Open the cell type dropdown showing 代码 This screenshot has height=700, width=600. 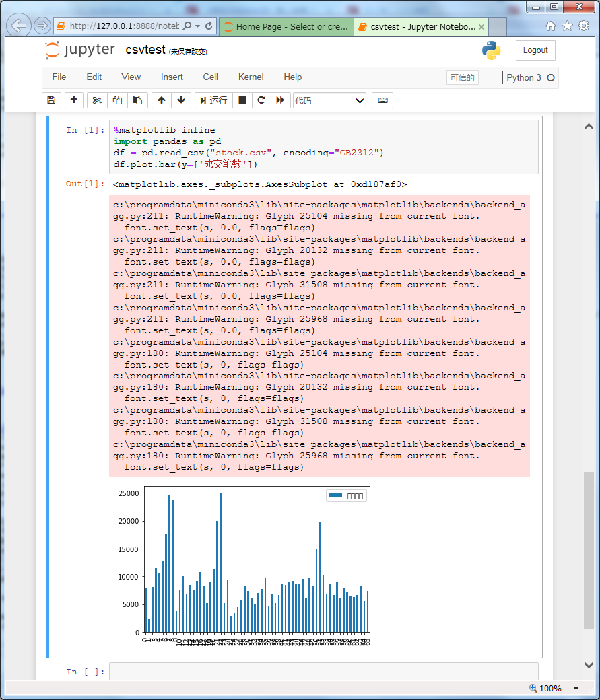coord(329,100)
